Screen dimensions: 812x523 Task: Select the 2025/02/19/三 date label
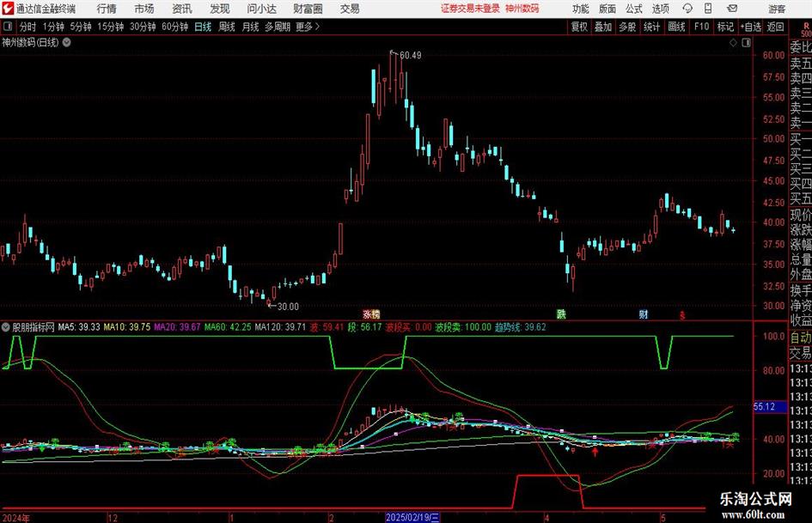[x=412, y=517]
